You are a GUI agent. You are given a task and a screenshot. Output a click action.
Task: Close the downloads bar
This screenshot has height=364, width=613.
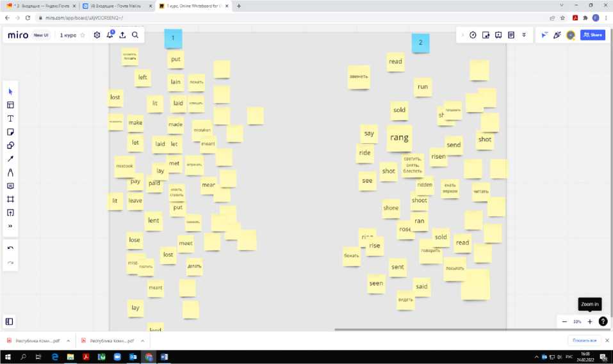607,340
